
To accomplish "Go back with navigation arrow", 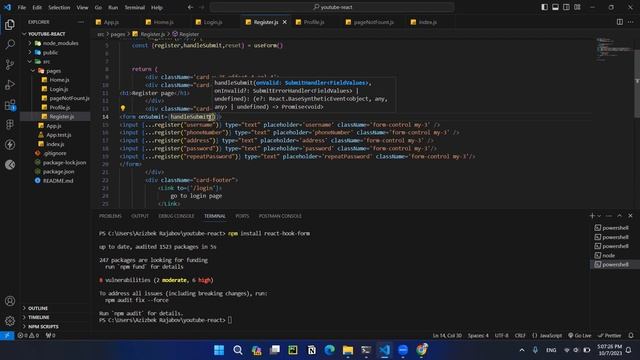I will click(x=191, y=7).
